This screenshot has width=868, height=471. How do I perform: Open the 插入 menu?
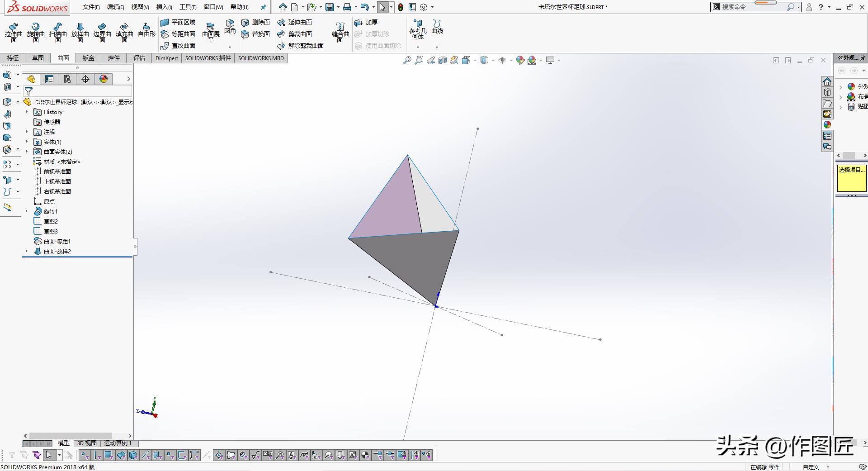(x=164, y=7)
